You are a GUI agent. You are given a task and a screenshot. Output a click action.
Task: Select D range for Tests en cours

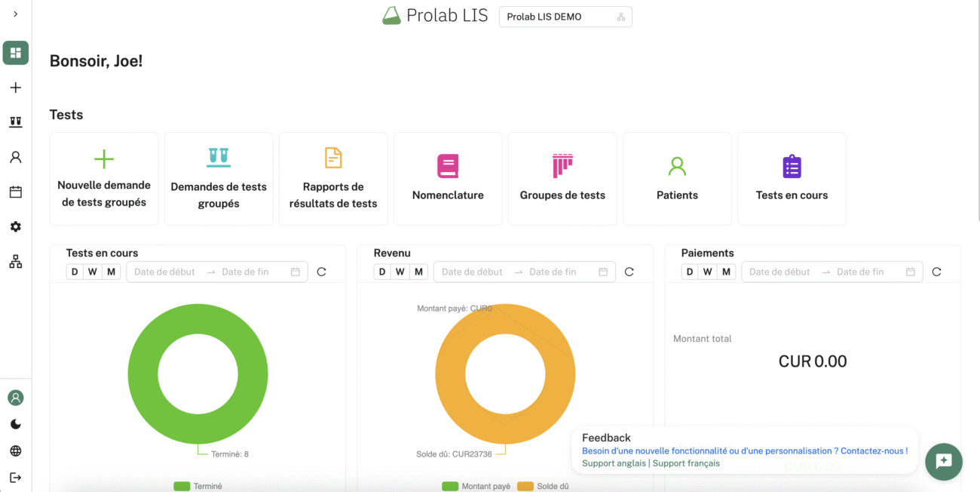tap(75, 272)
